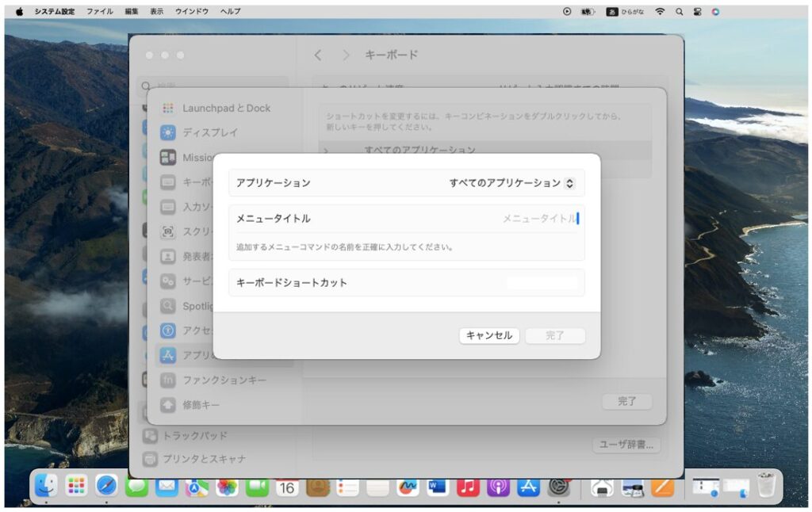812x512 pixels.
Task: Click the back chevron above キーボード
Action: click(318, 55)
